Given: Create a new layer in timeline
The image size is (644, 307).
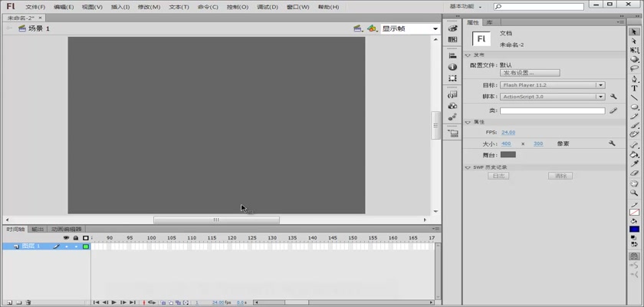Looking at the screenshot, I should click(x=9, y=302).
